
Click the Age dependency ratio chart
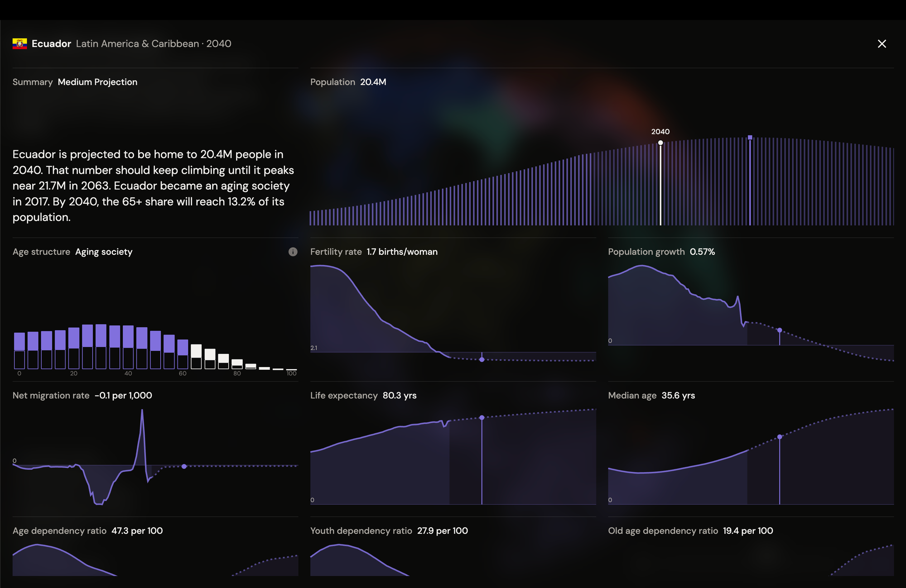click(155, 559)
